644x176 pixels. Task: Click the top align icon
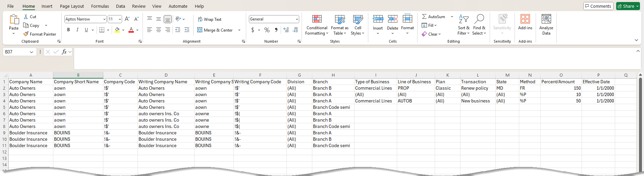[150, 19]
